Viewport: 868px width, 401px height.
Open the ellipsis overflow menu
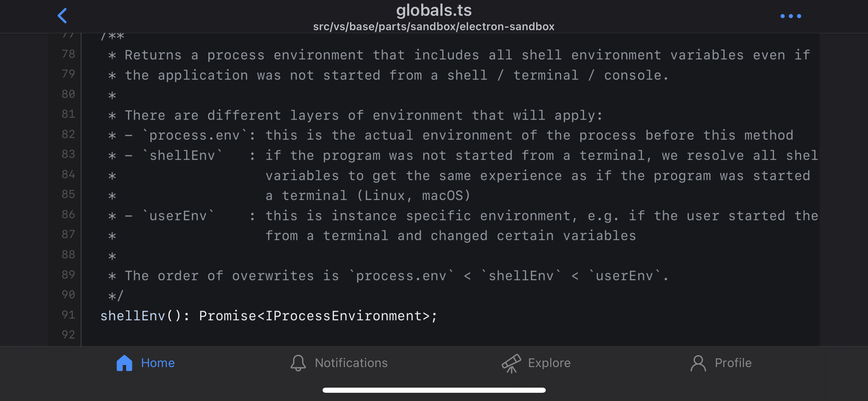790,16
